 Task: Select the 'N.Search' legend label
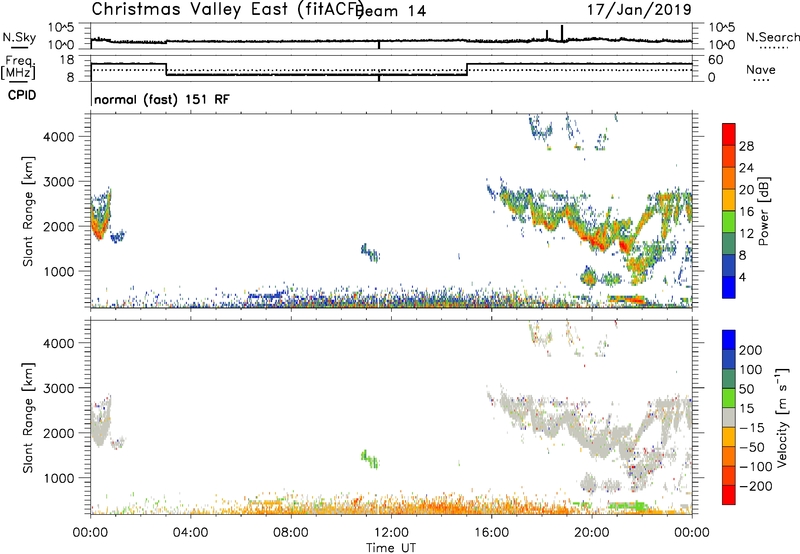772,37
